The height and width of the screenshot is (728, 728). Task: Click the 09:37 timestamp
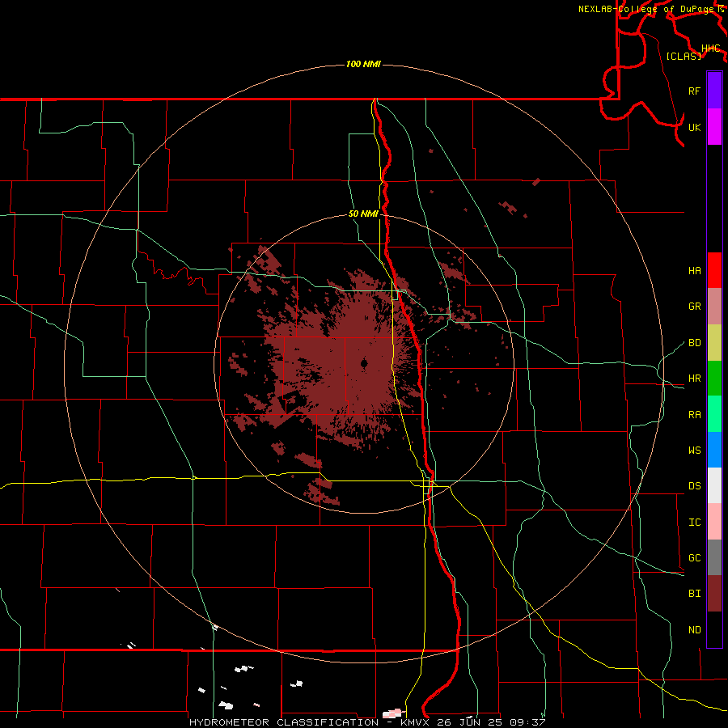[527, 722]
